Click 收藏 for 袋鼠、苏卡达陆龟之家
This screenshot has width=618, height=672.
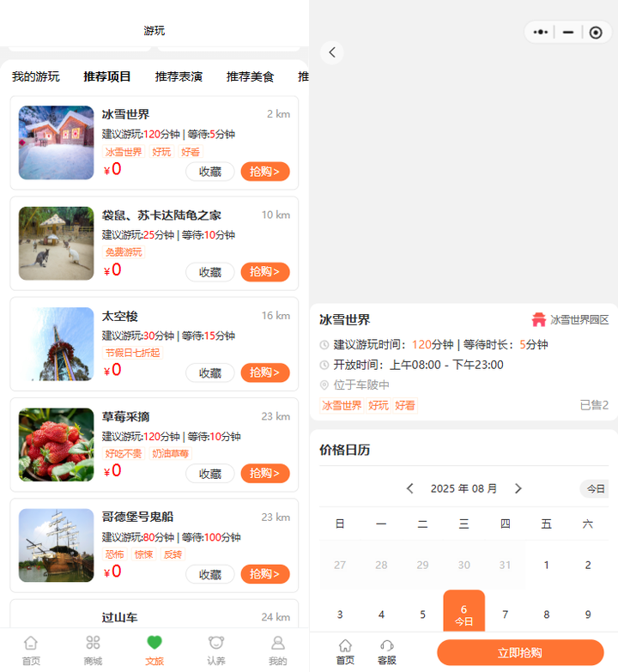pyautogui.click(x=210, y=272)
